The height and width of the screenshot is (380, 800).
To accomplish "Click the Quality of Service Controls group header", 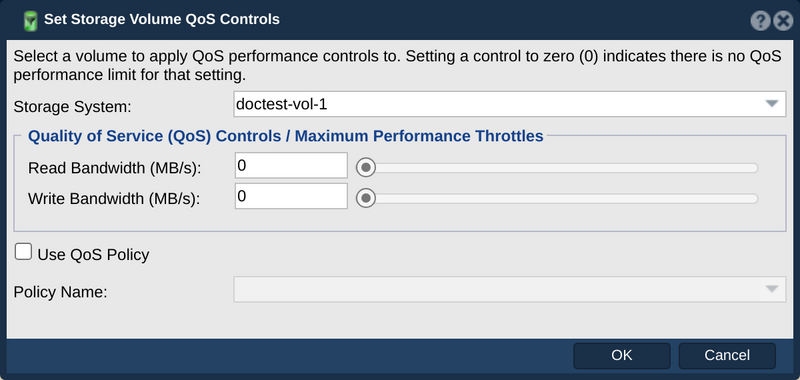I will pos(286,136).
